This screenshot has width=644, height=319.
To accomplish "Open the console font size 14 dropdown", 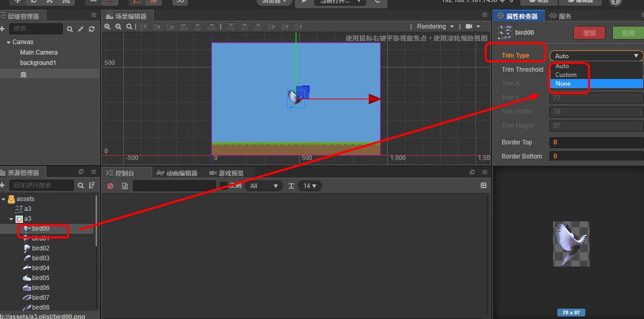I will tap(310, 185).
